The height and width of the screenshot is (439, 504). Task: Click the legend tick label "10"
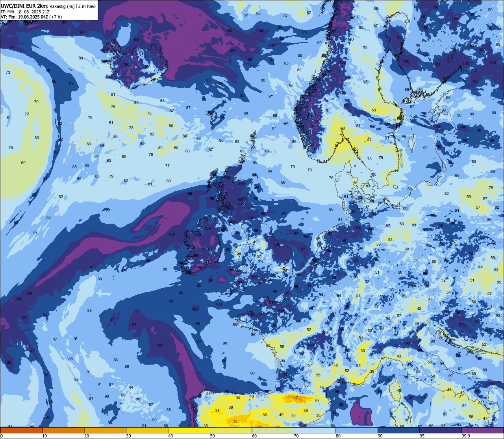point(44,436)
